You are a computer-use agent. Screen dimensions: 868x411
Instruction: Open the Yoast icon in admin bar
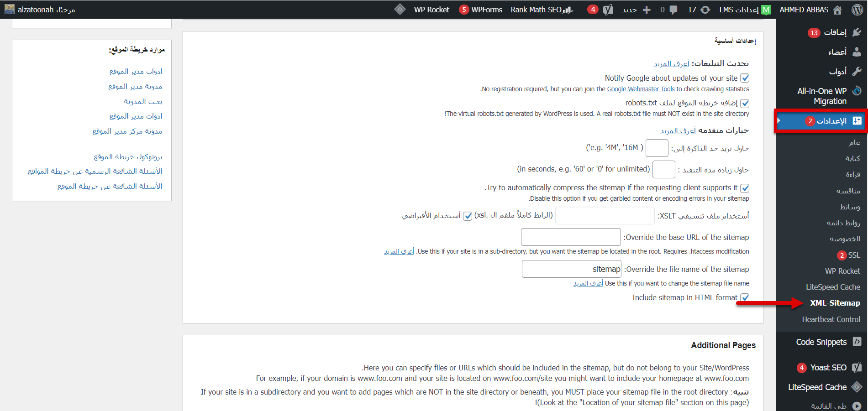608,10
